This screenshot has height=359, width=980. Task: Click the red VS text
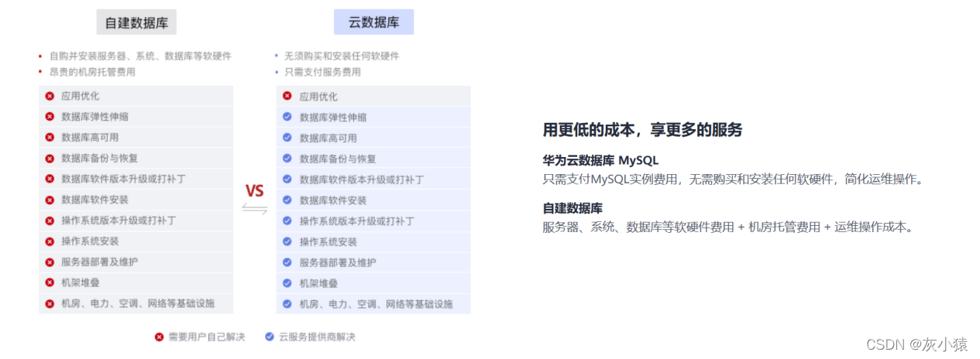click(x=255, y=190)
